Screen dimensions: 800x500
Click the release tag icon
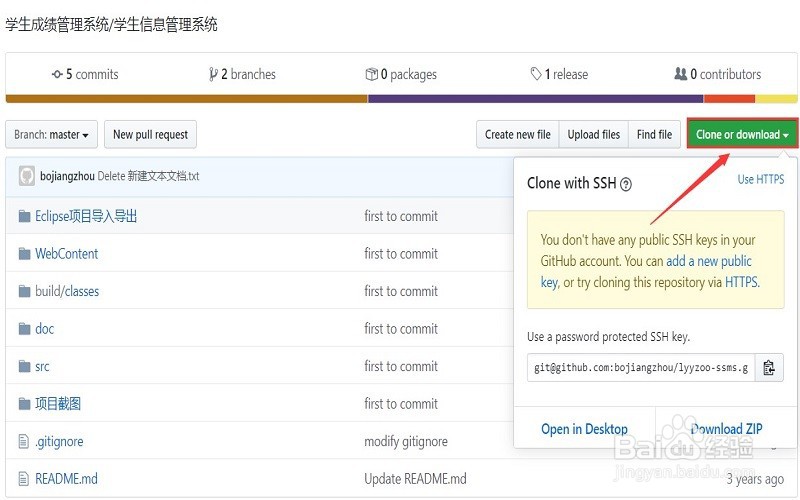[x=536, y=74]
